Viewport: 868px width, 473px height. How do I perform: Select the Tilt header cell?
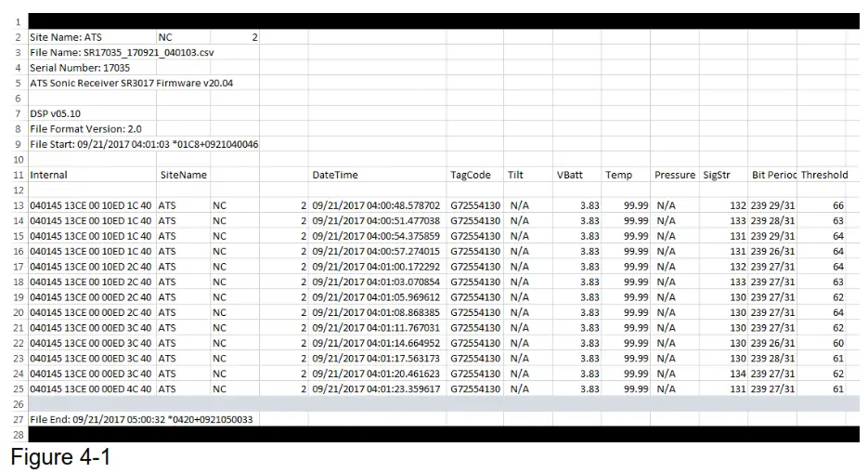tap(528, 175)
